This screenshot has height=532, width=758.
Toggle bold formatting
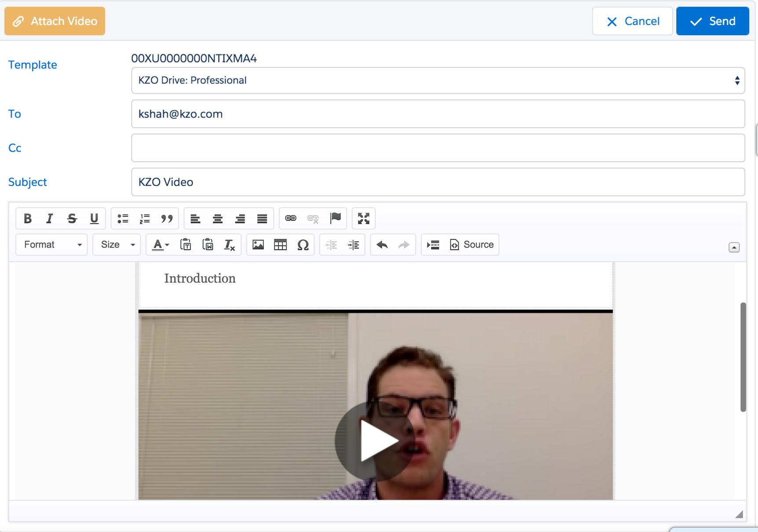(27, 218)
